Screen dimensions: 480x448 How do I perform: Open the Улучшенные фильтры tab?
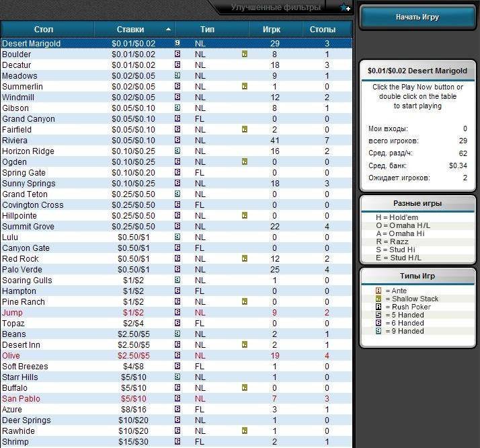pyautogui.click(x=276, y=7)
